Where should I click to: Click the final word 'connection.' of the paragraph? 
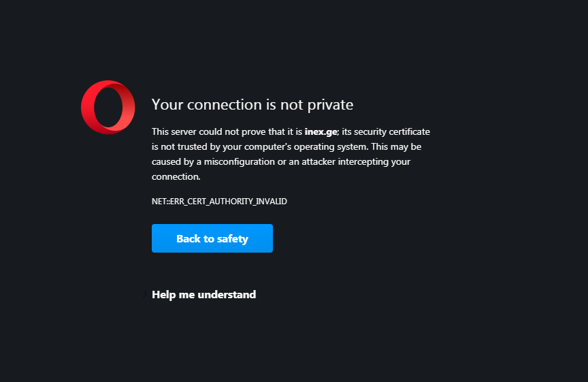(176, 177)
